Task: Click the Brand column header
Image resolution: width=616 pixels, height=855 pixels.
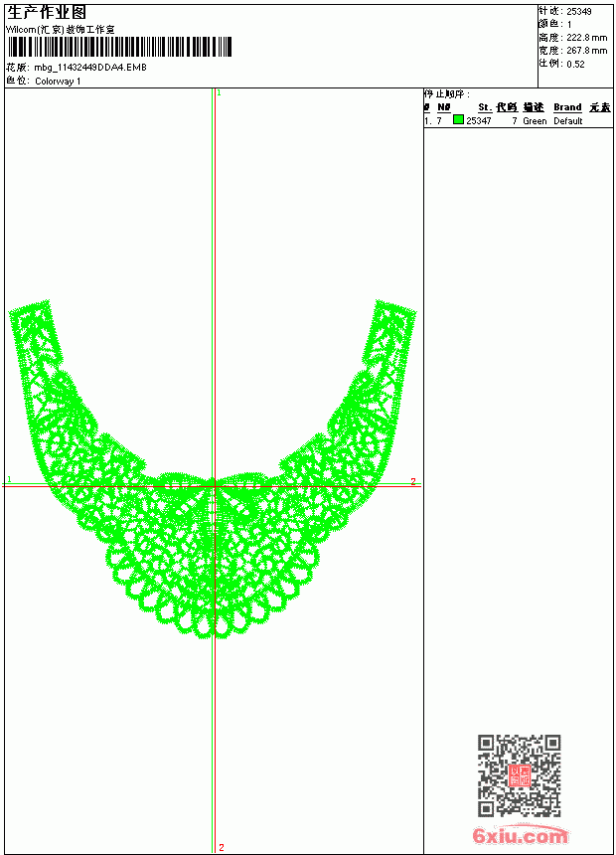Action: point(567,107)
